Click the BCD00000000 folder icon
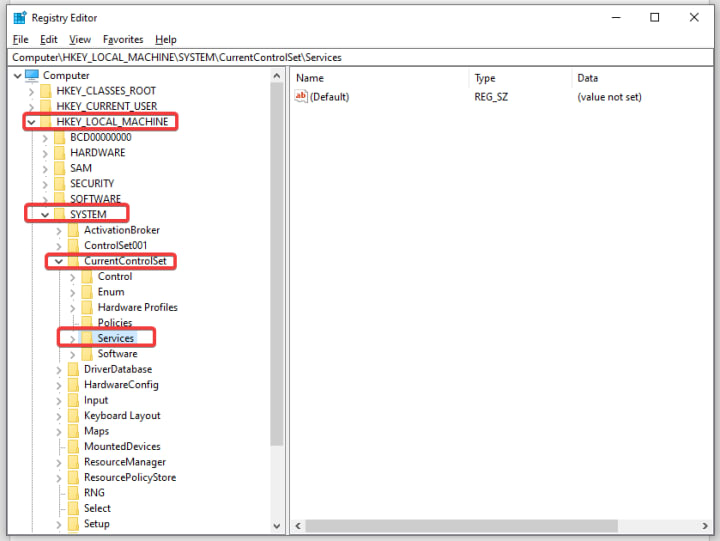This screenshot has height=541, width=720. pyautogui.click(x=60, y=137)
